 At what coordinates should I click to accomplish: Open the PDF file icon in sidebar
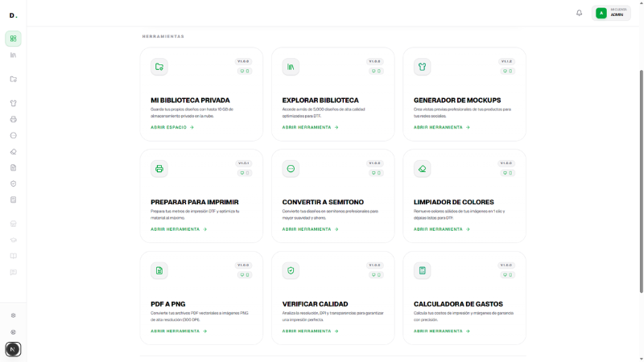(x=13, y=167)
